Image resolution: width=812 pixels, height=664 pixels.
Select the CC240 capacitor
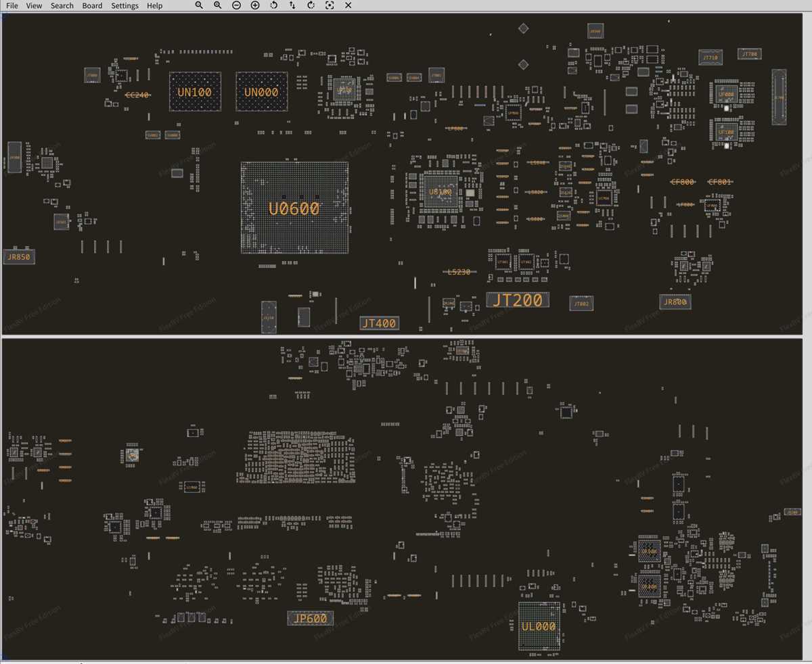(x=138, y=95)
